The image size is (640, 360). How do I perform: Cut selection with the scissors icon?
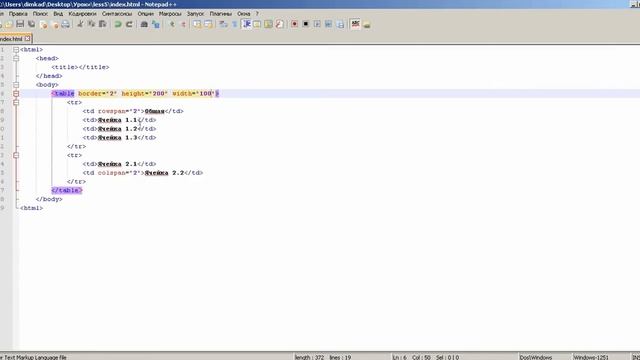click(x=80, y=24)
